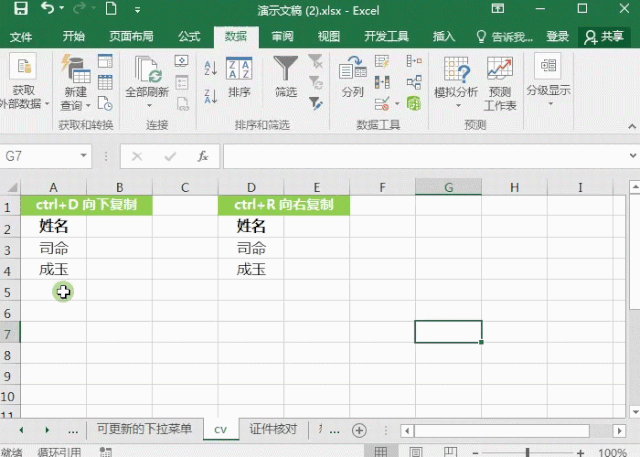Click the 登录 sign-in link
This screenshot has width=640, height=457.
coord(557,37)
